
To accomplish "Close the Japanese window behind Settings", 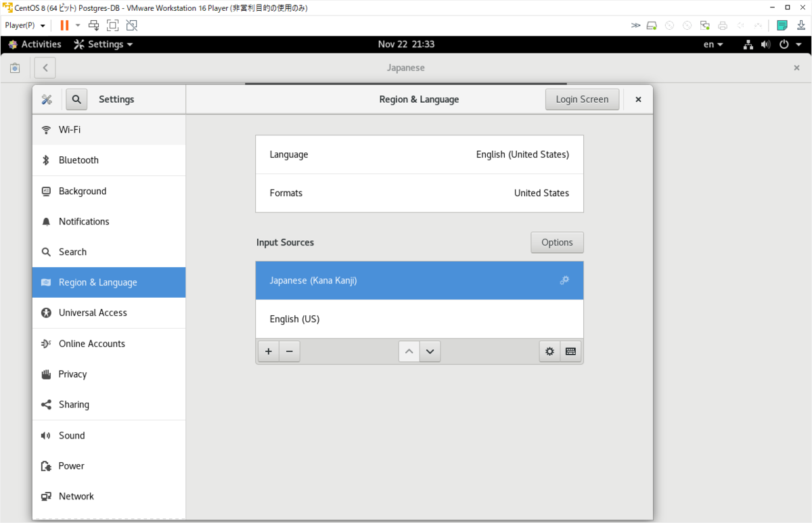I will pyautogui.click(x=796, y=68).
